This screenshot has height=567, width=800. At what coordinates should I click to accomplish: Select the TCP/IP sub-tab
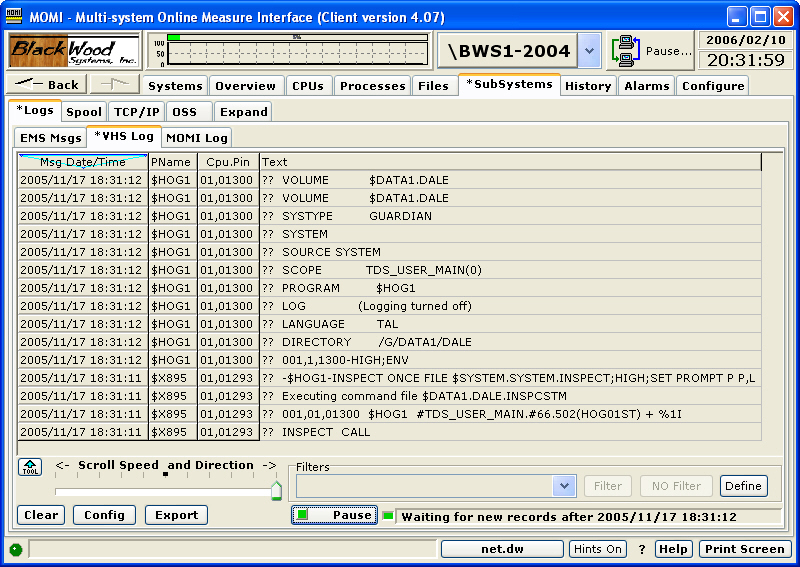(136, 112)
